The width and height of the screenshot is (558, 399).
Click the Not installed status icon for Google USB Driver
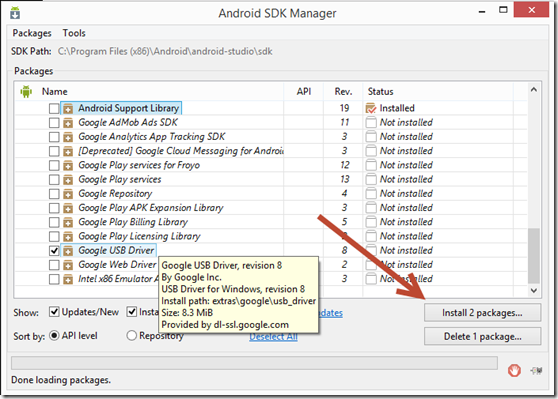pos(371,250)
